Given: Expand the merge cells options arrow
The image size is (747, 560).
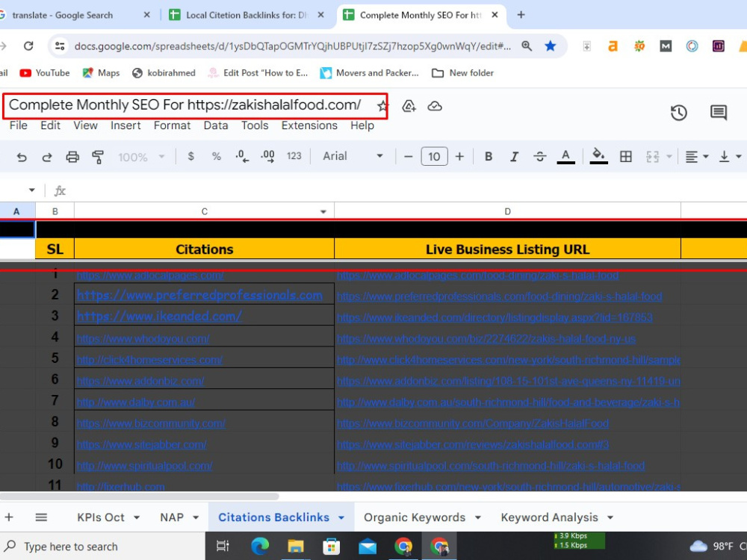Looking at the screenshot, I should (x=669, y=156).
